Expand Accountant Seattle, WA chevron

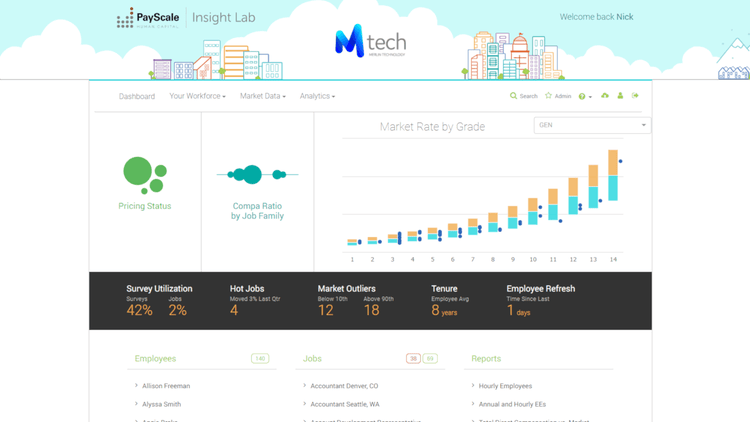click(x=305, y=404)
